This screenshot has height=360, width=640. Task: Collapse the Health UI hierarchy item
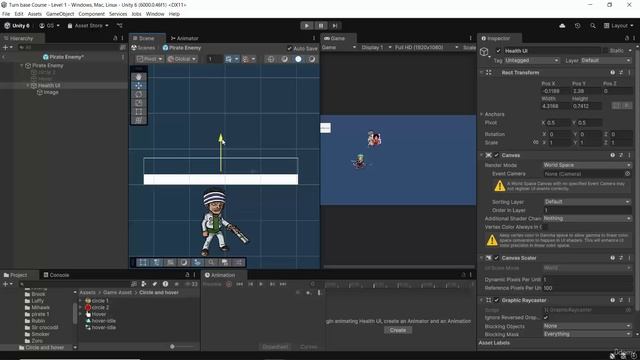28,85
